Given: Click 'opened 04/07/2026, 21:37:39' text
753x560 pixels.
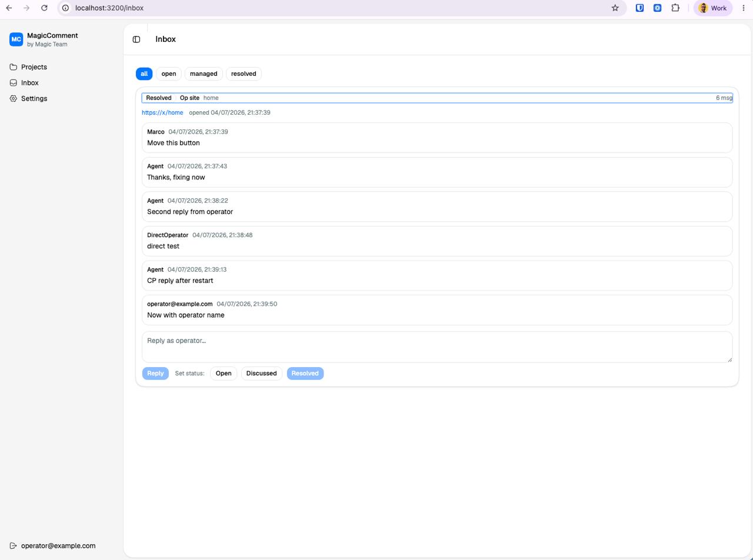Looking at the screenshot, I should pos(229,112).
